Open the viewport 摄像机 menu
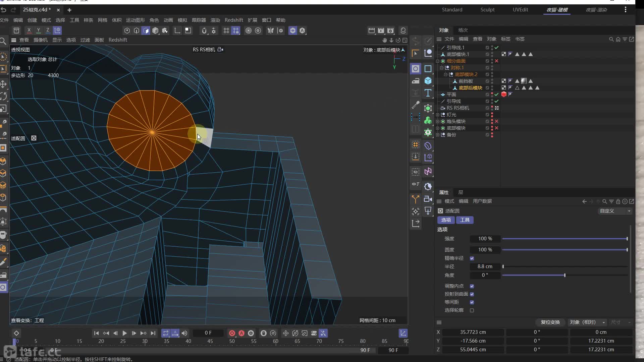 tap(41, 40)
